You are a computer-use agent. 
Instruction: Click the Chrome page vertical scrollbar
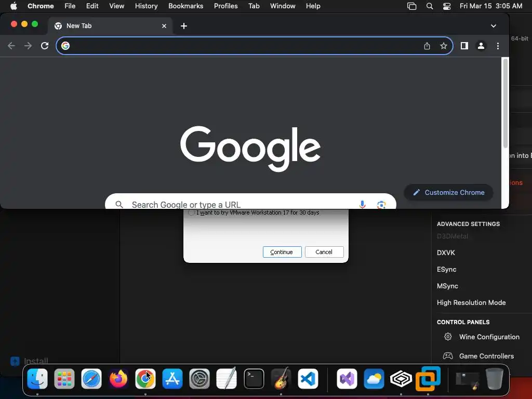(x=505, y=103)
